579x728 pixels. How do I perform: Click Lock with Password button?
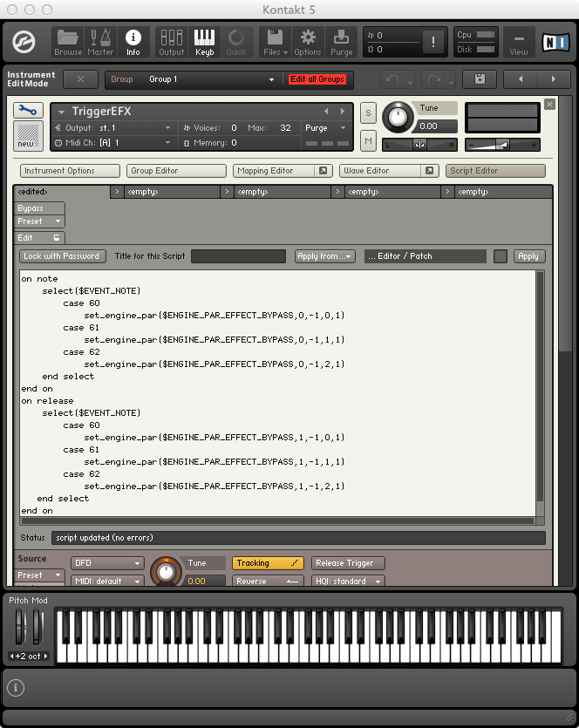point(63,256)
